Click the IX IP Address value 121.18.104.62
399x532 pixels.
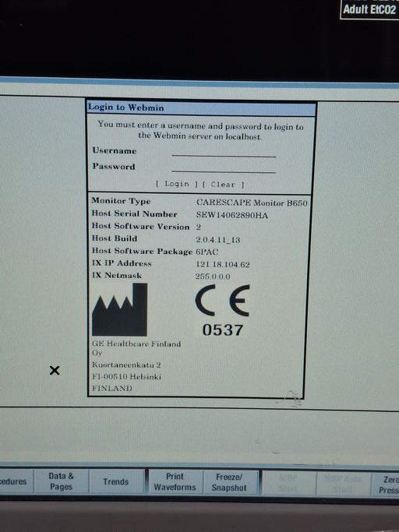click(x=222, y=264)
